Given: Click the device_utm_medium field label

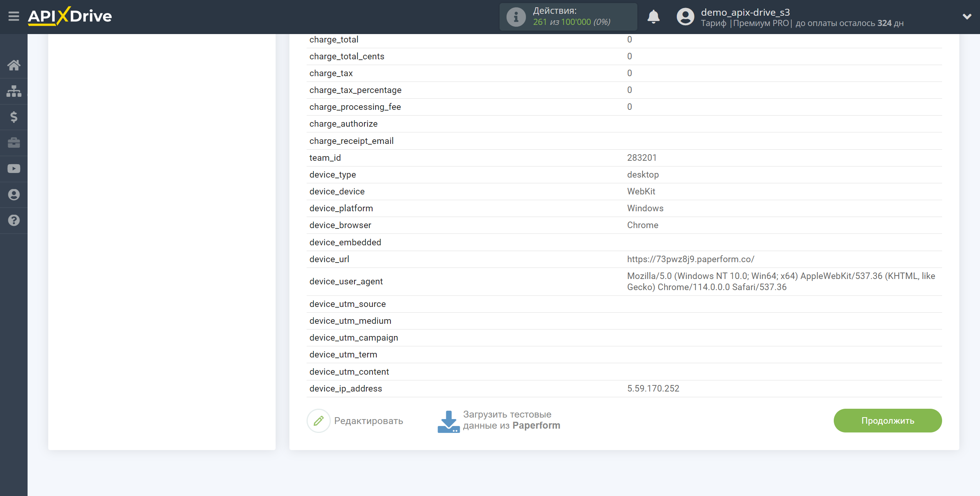Looking at the screenshot, I should tap(350, 321).
